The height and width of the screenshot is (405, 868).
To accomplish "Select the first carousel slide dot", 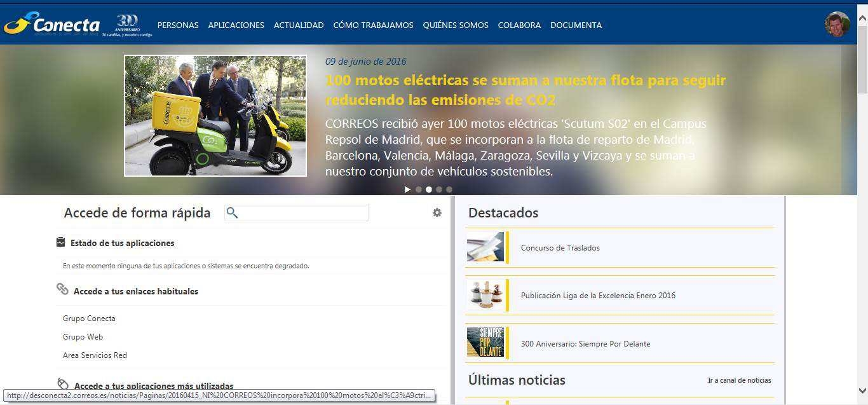I will [x=419, y=189].
